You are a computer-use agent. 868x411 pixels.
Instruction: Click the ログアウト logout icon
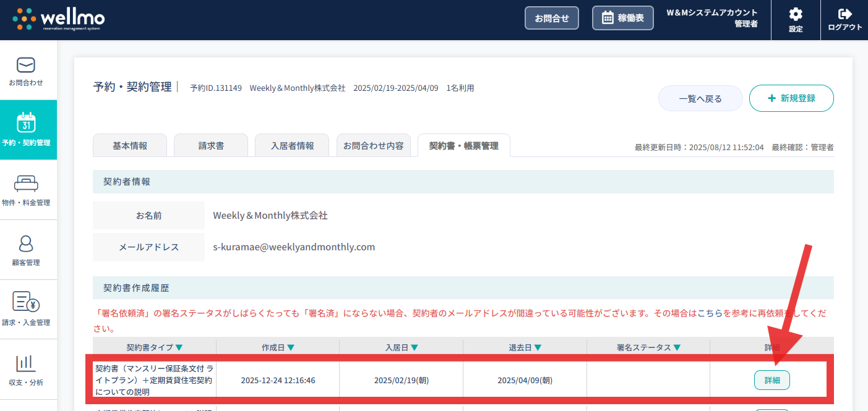(844, 14)
